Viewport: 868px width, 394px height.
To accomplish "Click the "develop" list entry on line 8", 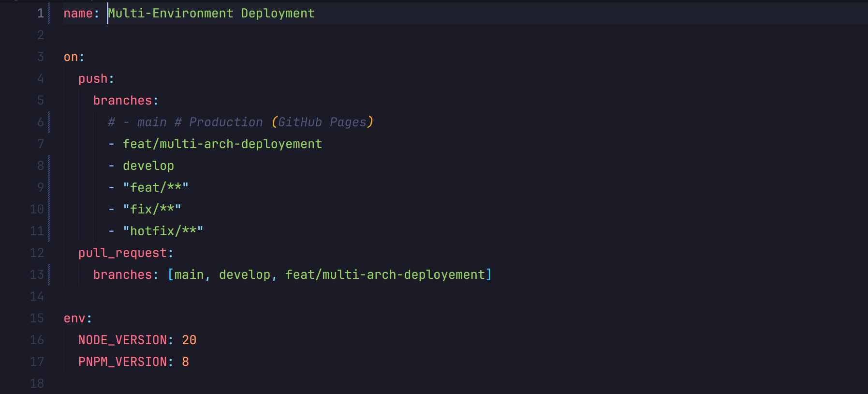I will [148, 166].
